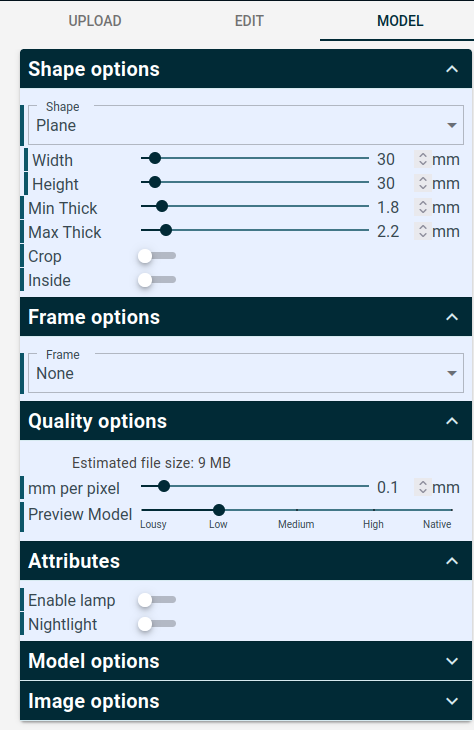Image resolution: width=474 pixels, height=730 pixels.
Task: Enable the Inside switch
Action: [156, 280]
